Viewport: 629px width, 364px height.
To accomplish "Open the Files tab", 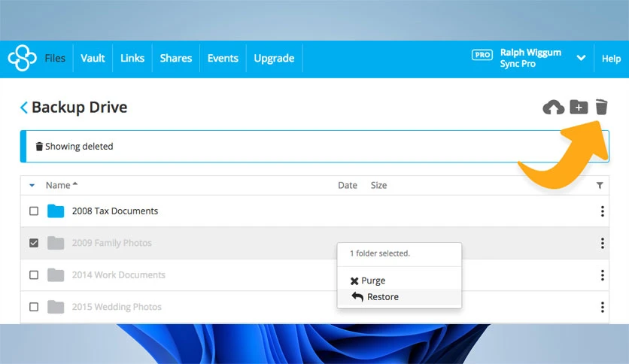I will point(55,58).
